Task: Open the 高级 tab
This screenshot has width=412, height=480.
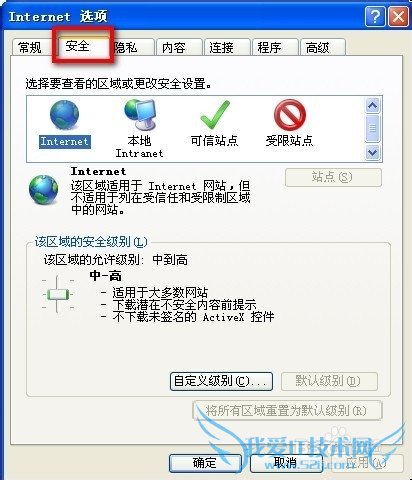Action: (x=322, y=47)
